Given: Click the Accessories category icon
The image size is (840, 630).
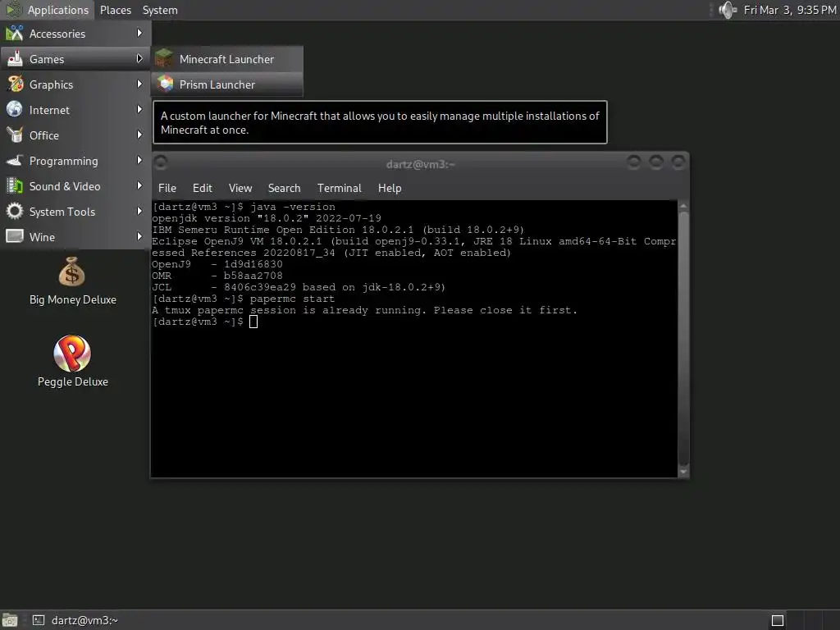Looking at the screenshot, I should pos(15,33).
